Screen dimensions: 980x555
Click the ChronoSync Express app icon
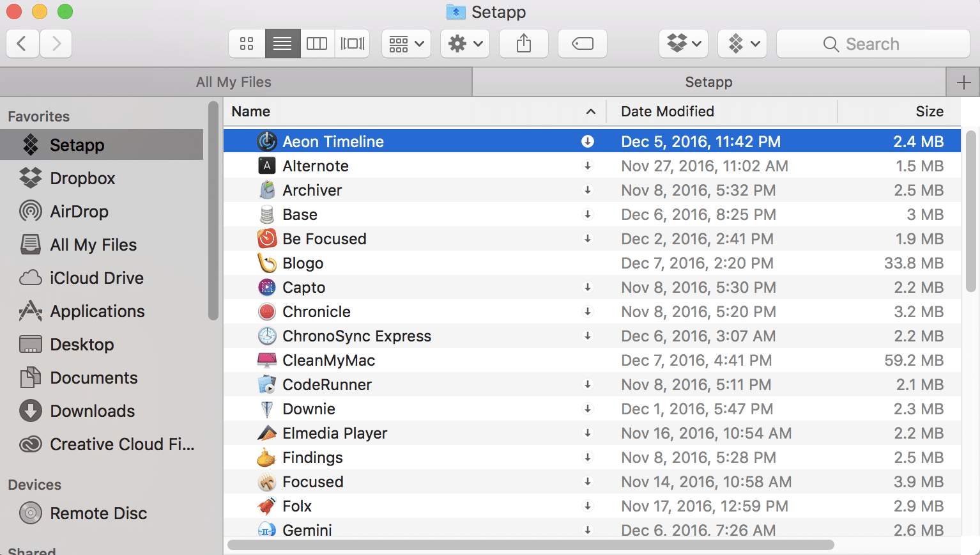[x=267, y=336]
